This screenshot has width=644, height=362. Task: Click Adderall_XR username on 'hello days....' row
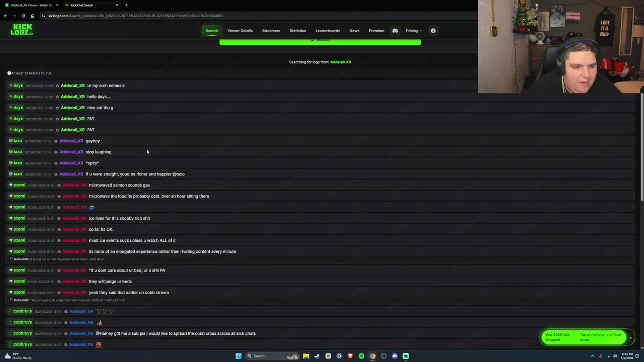pos(72,97)
